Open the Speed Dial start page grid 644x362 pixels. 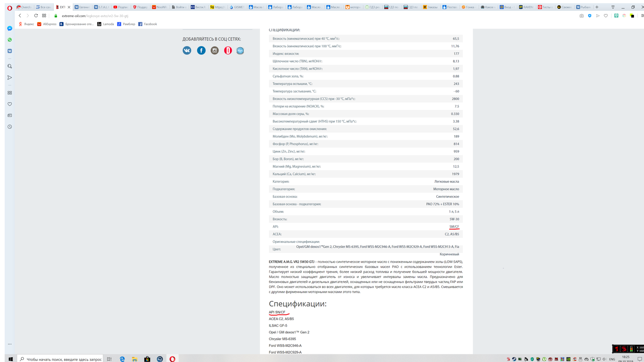tap(44, 16)
